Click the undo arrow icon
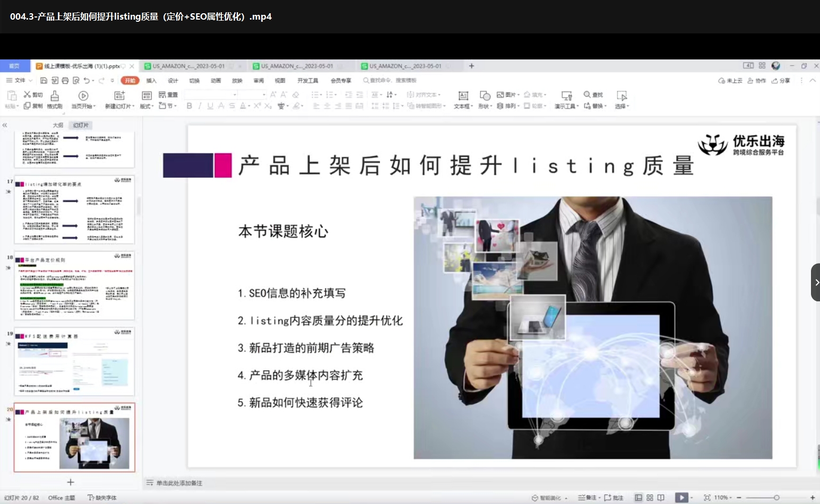 [x=87, y=81]
